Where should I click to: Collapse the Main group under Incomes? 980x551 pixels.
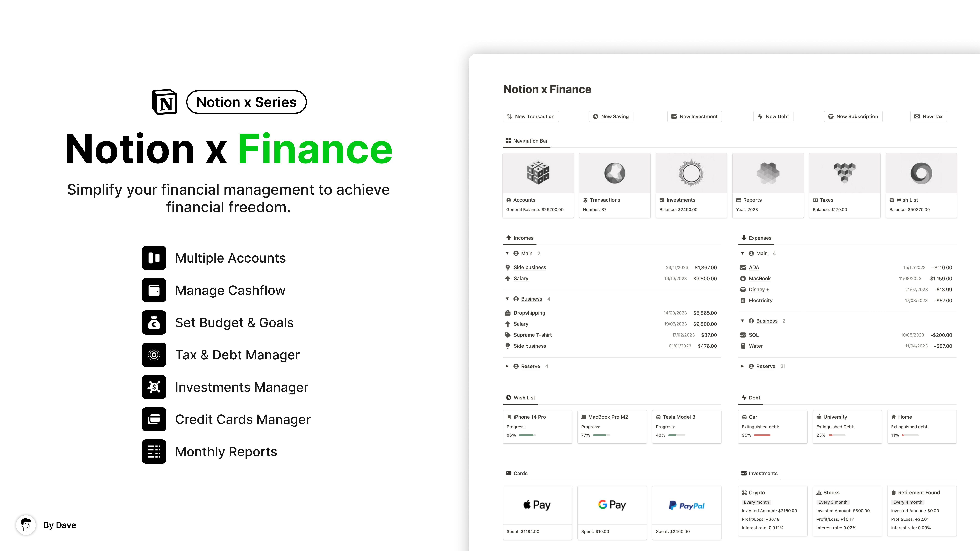tap(507, 253)
